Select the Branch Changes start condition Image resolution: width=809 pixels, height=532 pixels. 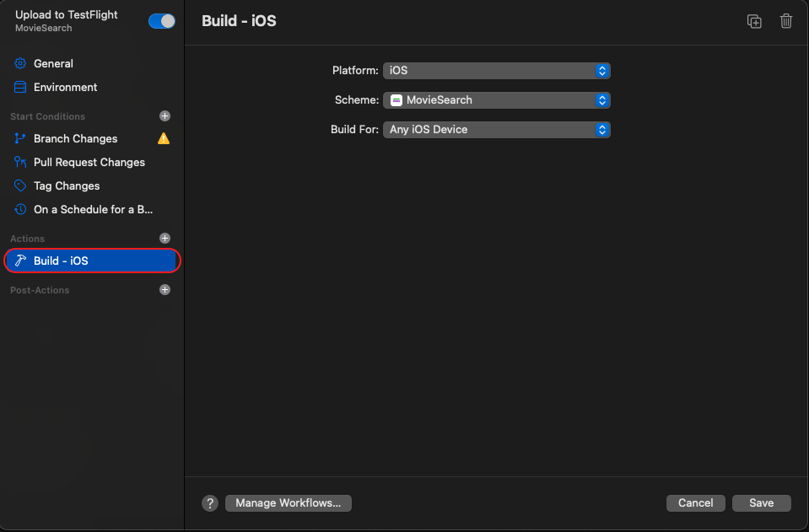[92, 138]
